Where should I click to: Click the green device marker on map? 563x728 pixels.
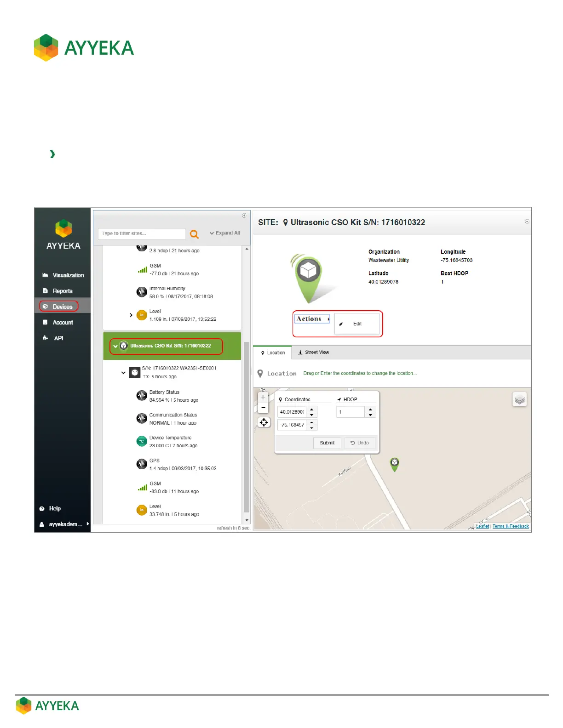click(395, 464)
